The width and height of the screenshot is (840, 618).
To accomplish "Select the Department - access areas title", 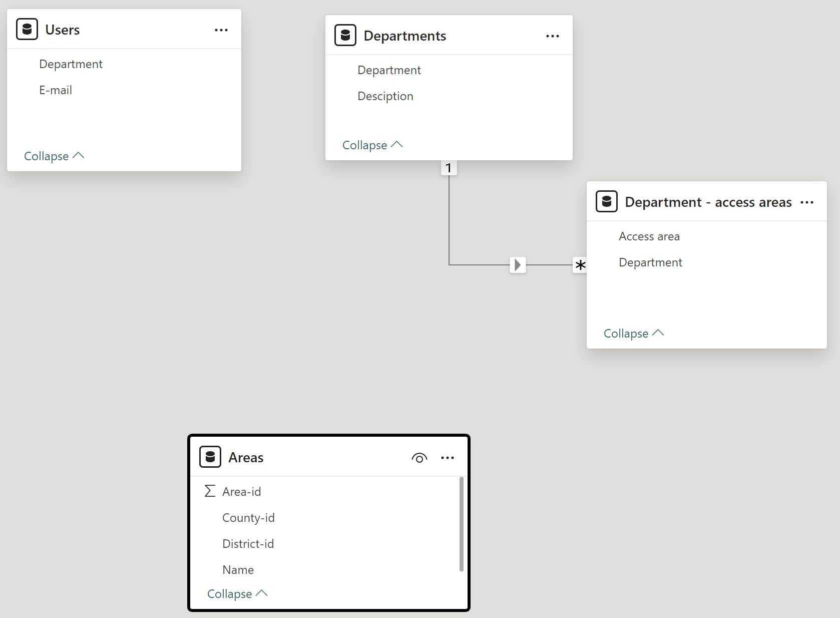I will pos(708,202).
